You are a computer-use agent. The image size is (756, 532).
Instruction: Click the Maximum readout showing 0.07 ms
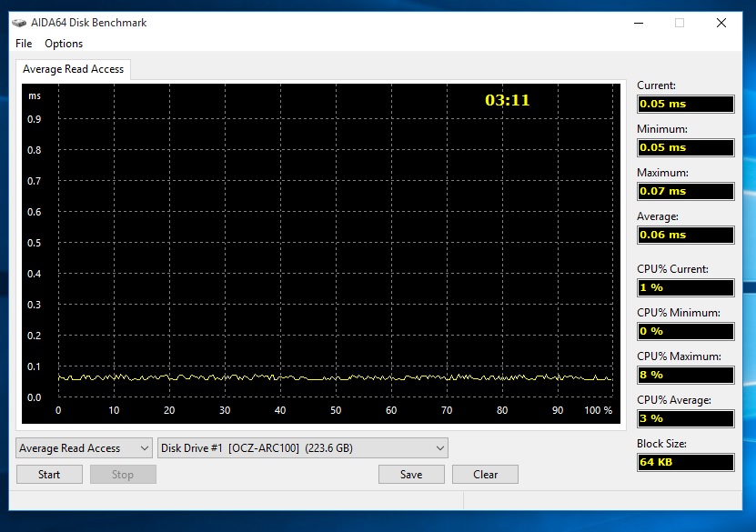click(685, 191)
